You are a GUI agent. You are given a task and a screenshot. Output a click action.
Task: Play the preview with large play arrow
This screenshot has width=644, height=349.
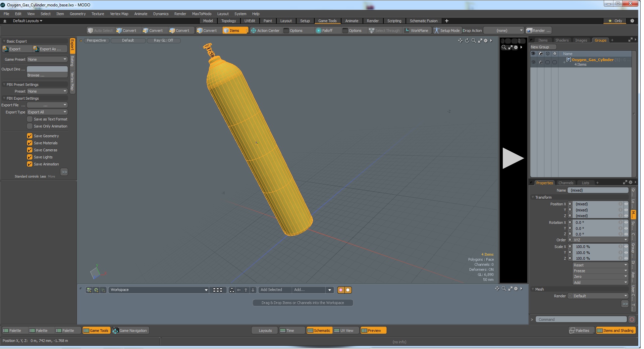coord(513,158)
